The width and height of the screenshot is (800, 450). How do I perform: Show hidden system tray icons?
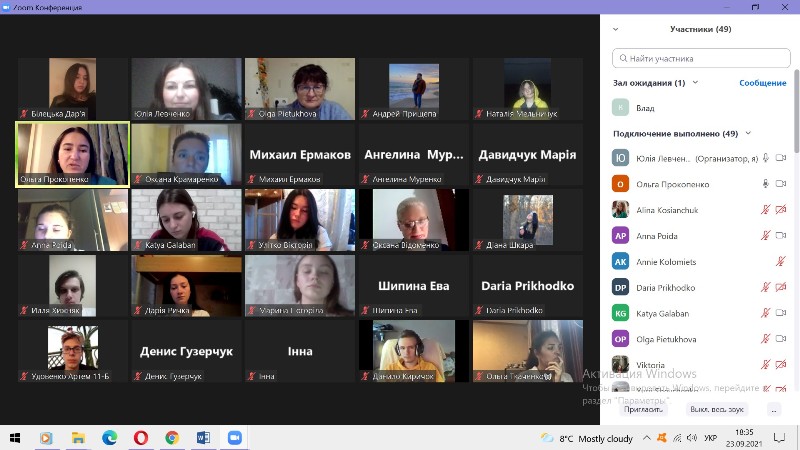point(646,438)
